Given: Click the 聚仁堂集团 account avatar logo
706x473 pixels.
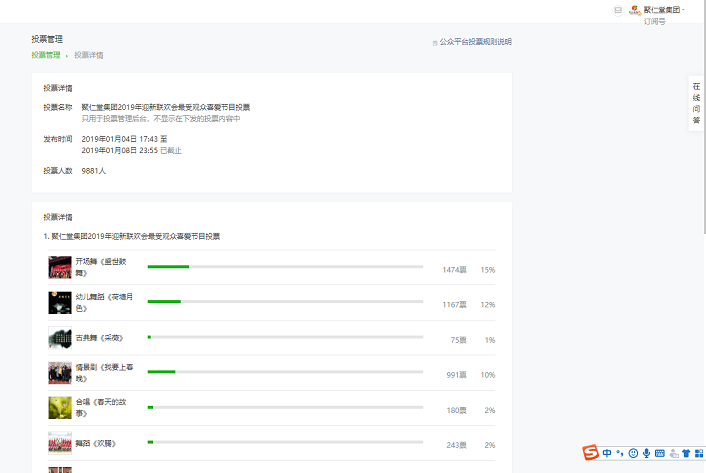Looking at the screenshot, I should (x=634, y=10).
